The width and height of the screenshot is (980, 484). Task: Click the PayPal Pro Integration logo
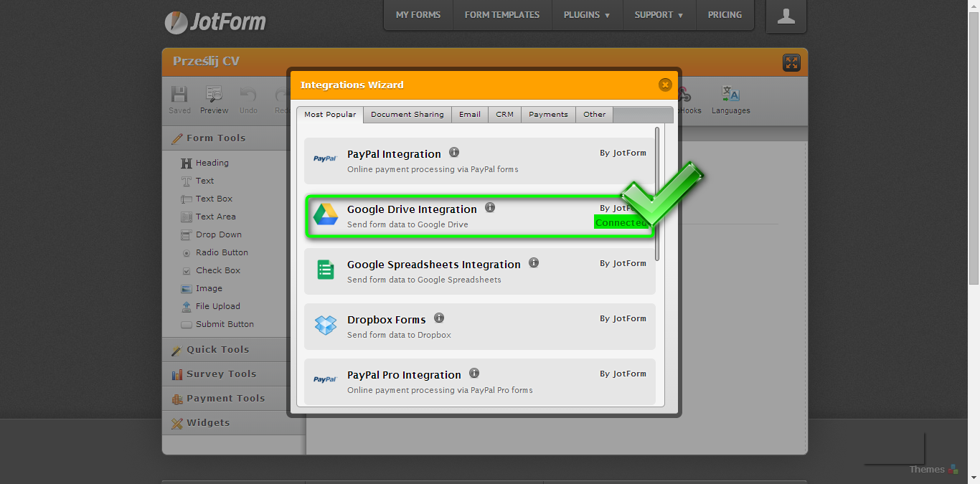coord(325,379)
